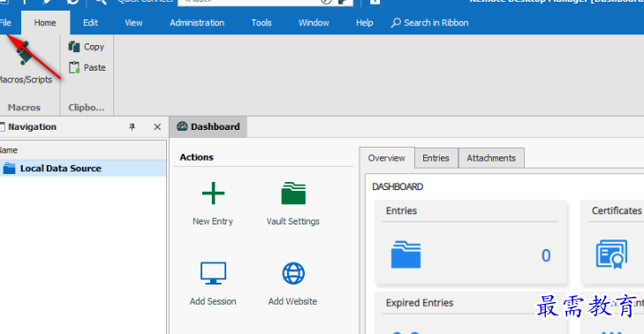Open the Window ribbon tab
The width and height of the screenshot is (644, 334).
[314, 23]
